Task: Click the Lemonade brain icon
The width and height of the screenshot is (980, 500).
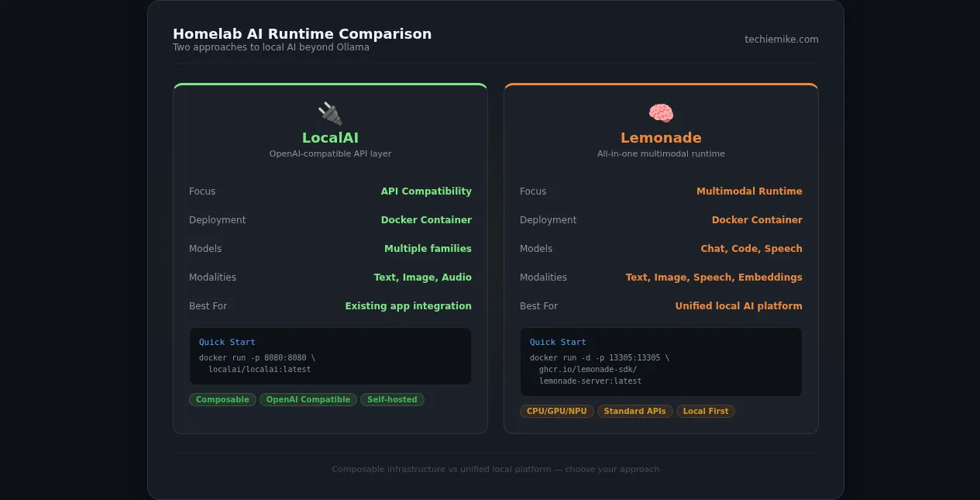Action: pyautogui.click(x=661, y=113)
